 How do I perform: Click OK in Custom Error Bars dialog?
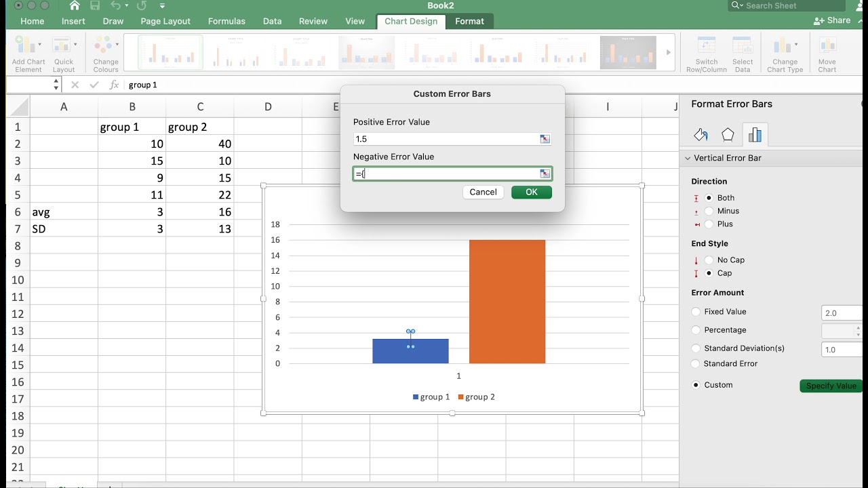532,192
